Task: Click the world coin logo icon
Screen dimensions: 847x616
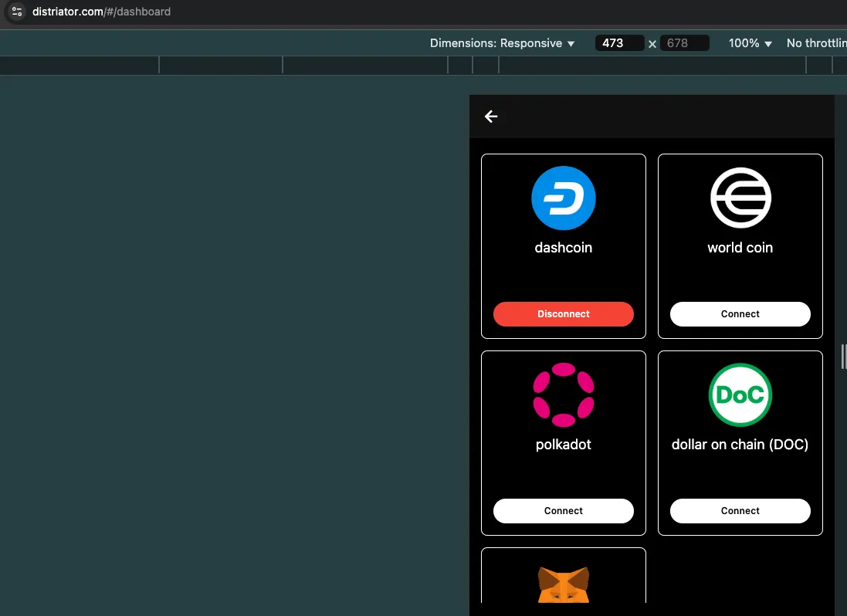Action: coord(740,198)
